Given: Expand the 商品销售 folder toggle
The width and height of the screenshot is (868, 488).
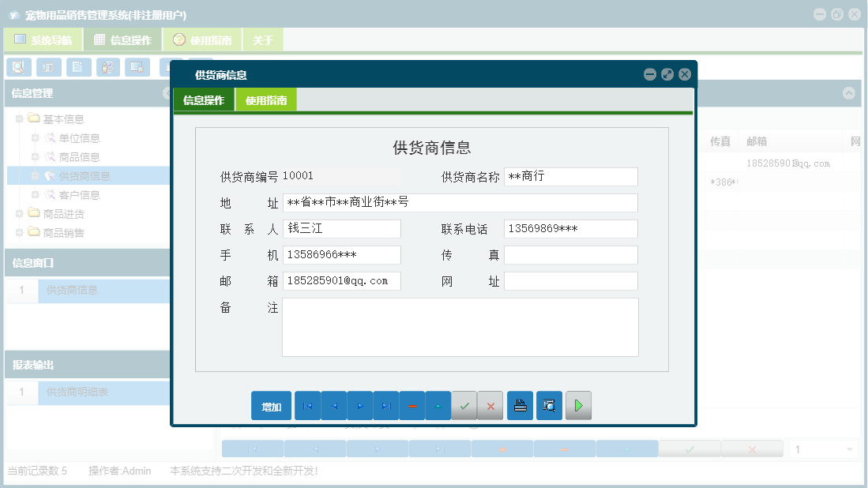Looking at the screenshot, I should click(x=20, y=232).
